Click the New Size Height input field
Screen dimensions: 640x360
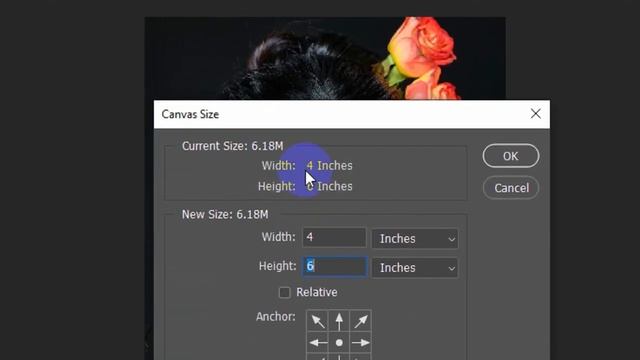[x=334, y=266]
